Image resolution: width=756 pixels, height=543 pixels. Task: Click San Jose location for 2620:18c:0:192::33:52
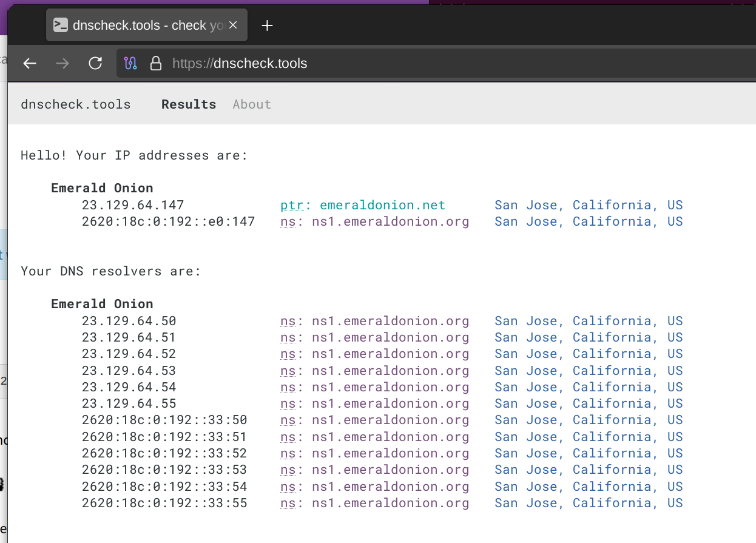[x=589, y=453]
